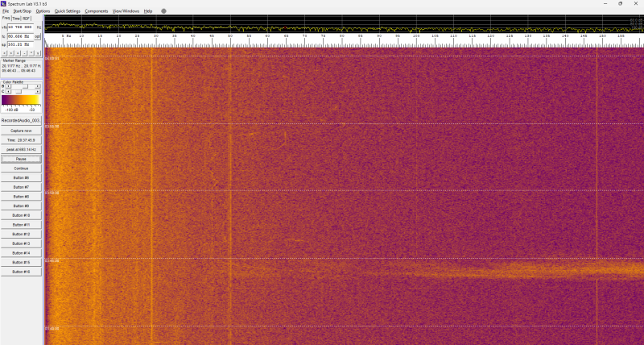
Task: Switch to the RDF tab
Action: click(27, 19)
